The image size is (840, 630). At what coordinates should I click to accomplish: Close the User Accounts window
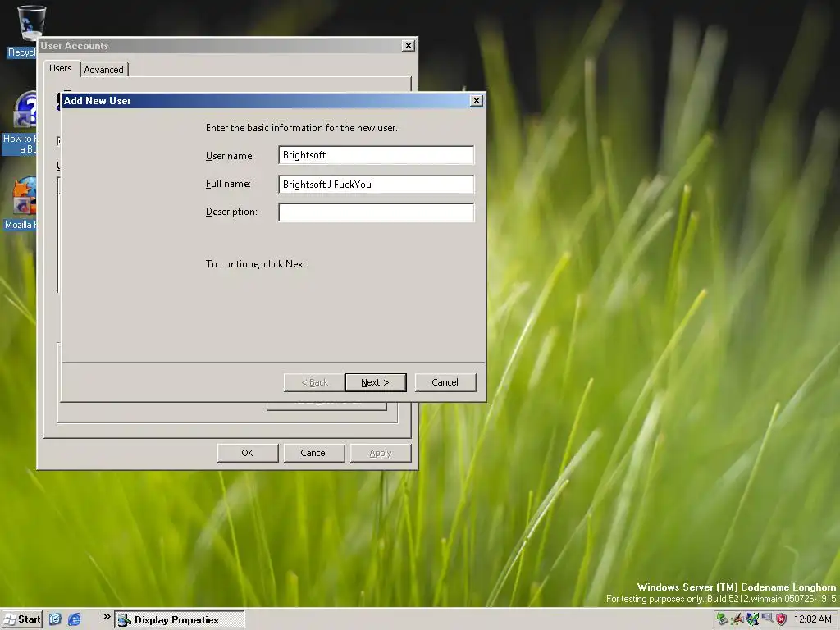tap(409, 46)
